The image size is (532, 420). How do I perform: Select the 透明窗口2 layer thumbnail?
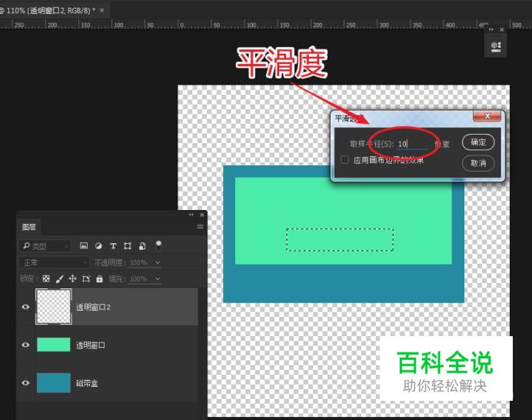(54, 307)
